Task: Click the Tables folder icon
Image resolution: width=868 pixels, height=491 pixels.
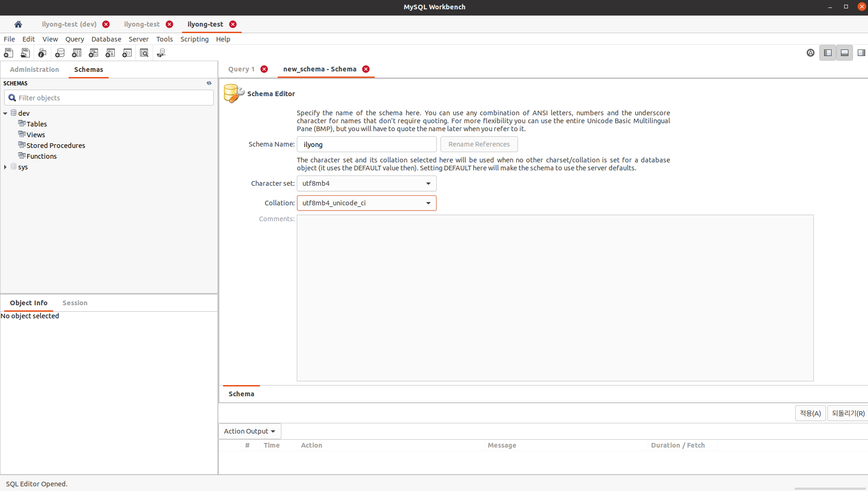Action: point(21,123)
